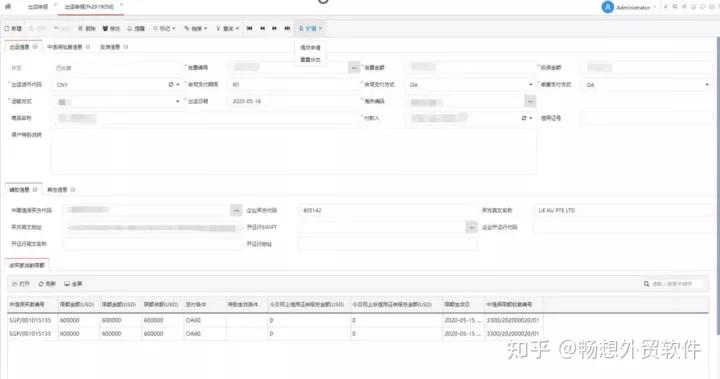The image size is (720, 379).
Task: Click the lookup button beside 发票编号 field
Action: point(354,68)
